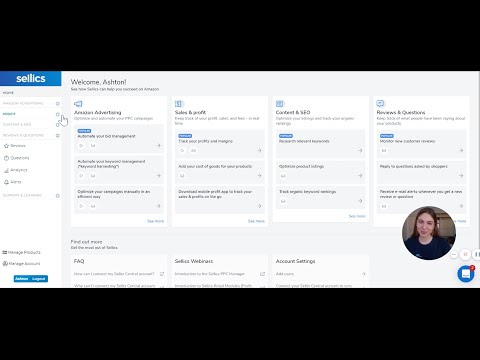Open arrow for Reply to questions asked by shoppers
Viewport: 480px width, 360px height.
tap(461, 176)
